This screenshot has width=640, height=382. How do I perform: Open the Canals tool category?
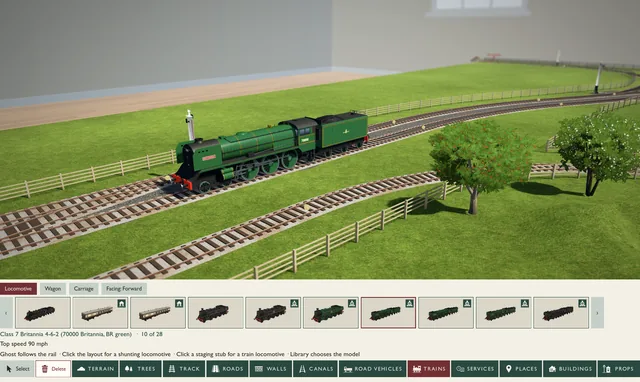(x=315, y=369)
